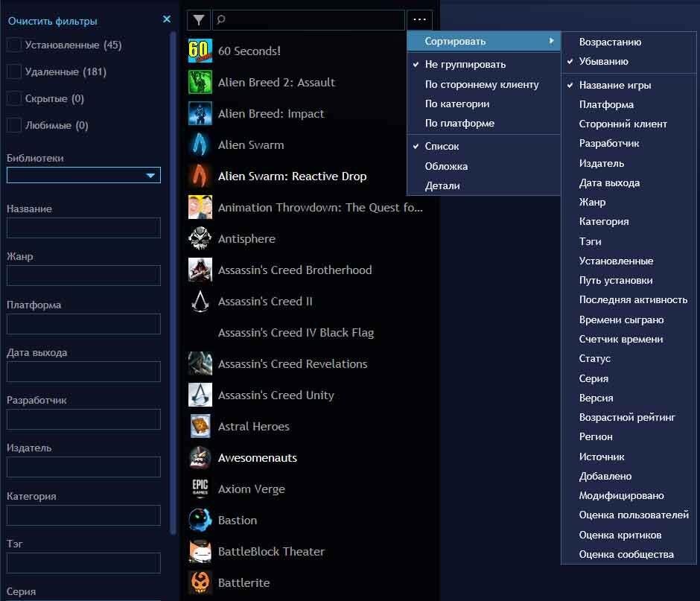Screen dimensions: 700x601
Task: Check the Удаленные filter
Action: (13, 71)
